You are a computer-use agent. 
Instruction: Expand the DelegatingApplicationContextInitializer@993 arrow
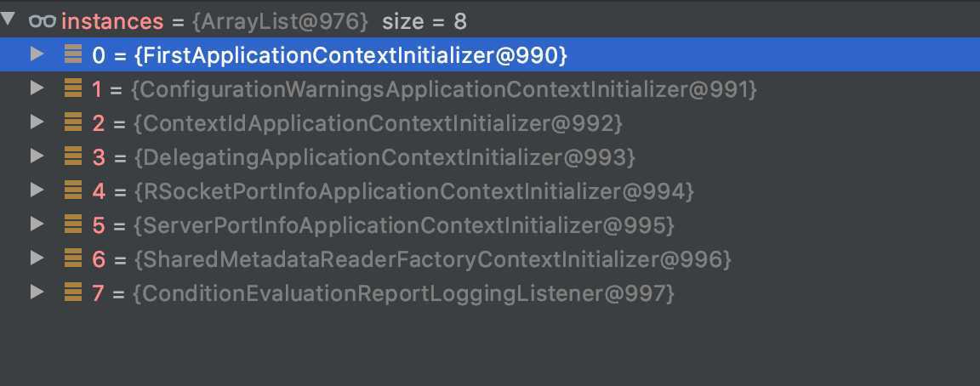[x=37, y=156]
